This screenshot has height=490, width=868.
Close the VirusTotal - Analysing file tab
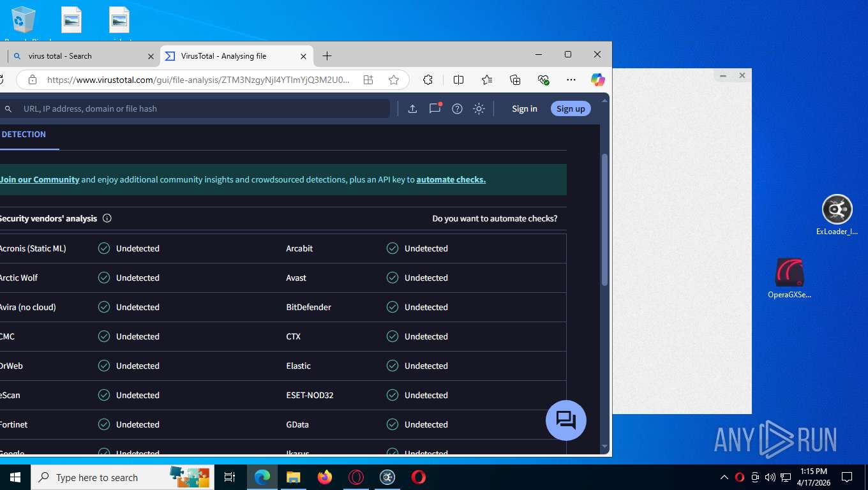pos(303,56)
